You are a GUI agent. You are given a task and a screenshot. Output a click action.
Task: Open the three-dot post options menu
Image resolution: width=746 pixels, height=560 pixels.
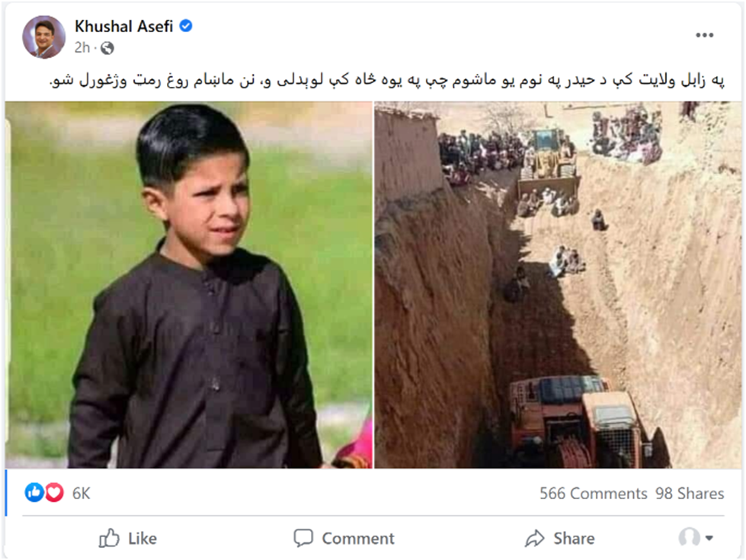[704, 35]
